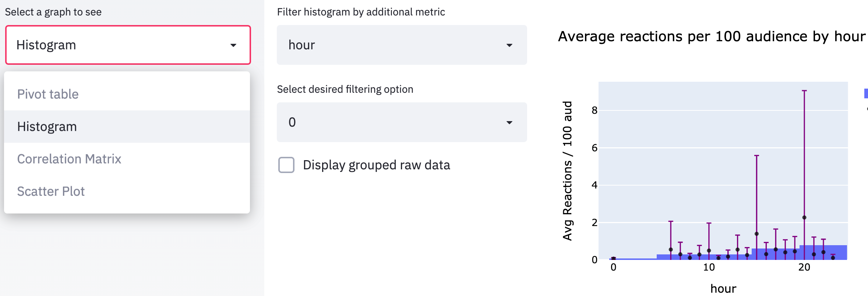The height and width of the screenshot is (296, 868).
Task: Click the Display grouped raw data label
Action: pyautogui.click(x=377, y=165)
